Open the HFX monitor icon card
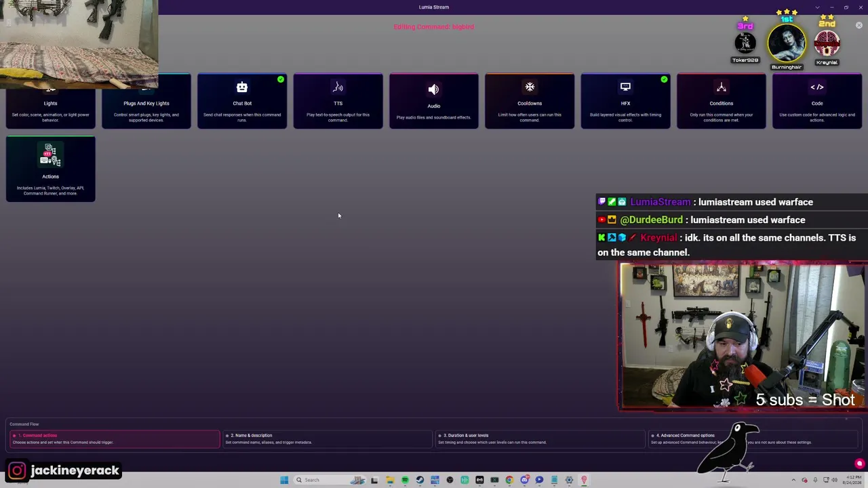Screen dimensions: 868x488 coord(625,100)
